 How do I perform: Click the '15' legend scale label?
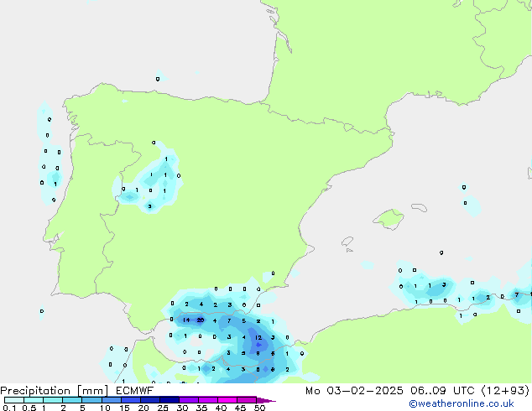(124, 408)
